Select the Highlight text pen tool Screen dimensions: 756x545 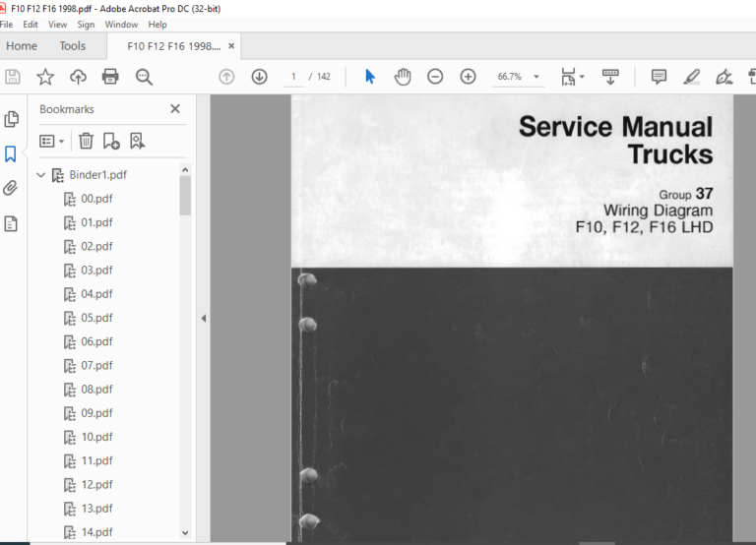click(691, 77)
